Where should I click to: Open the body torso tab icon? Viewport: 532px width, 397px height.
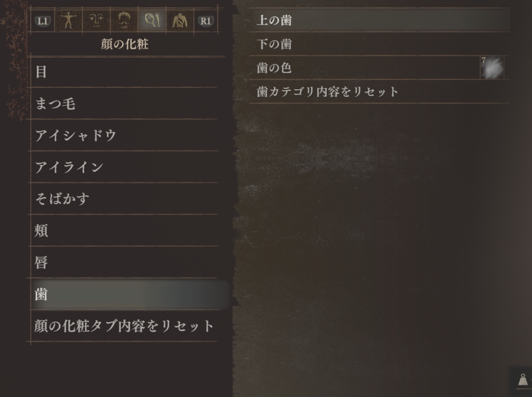click(180, 21)
